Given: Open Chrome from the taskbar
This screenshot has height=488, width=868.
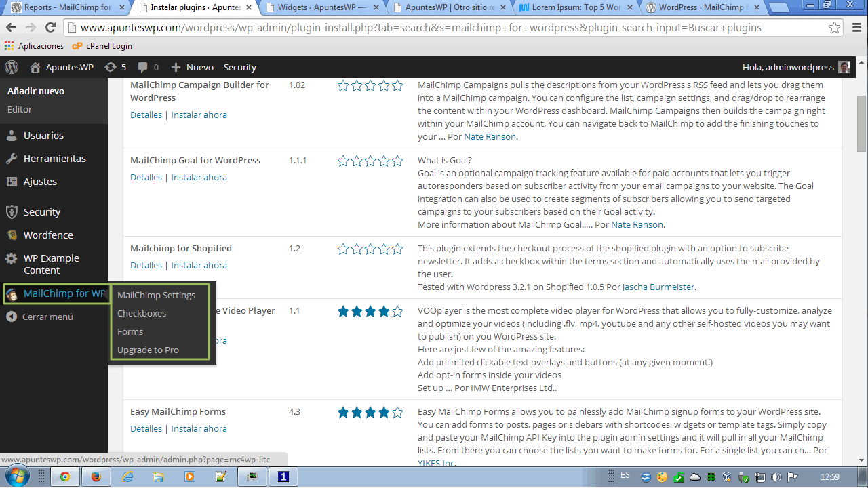Looking at the screenshot, I should (64, 476).
